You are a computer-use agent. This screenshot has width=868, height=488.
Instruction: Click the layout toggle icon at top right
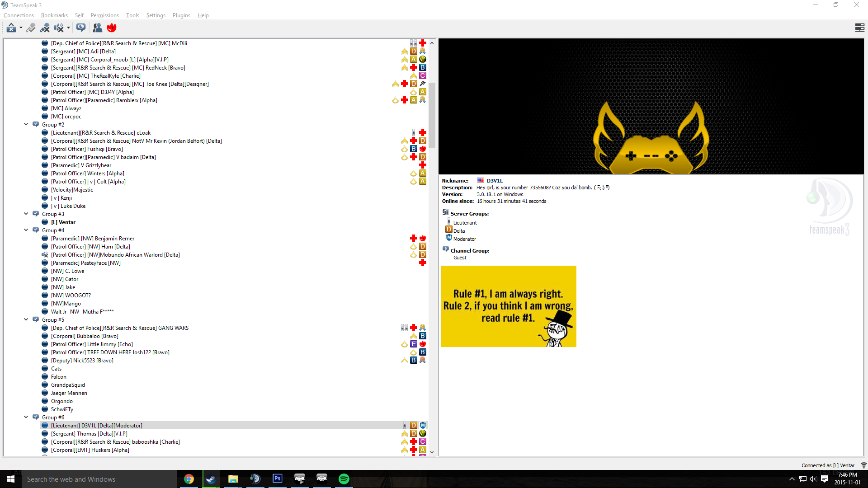(859, 28)
